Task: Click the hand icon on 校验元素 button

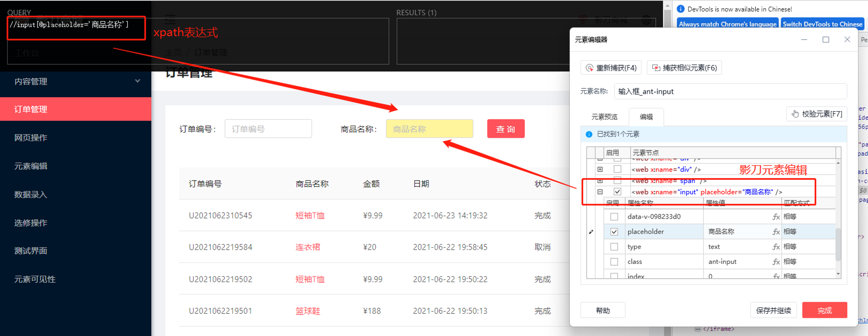Action: [x=795, y=114]
